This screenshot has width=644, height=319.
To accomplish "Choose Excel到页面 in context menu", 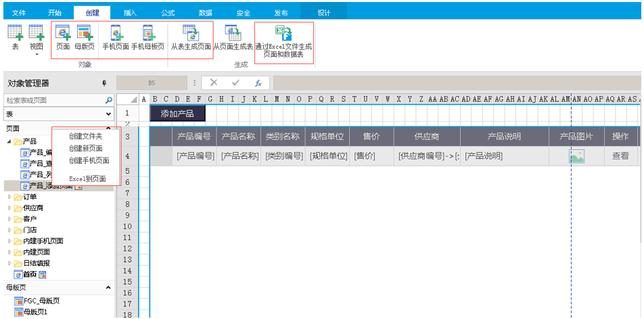I will 87,178.
